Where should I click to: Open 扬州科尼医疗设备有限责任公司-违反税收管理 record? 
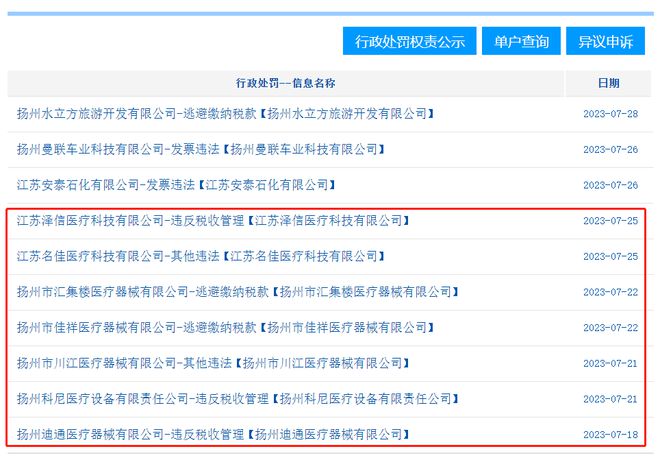click(x=237, y=399)
